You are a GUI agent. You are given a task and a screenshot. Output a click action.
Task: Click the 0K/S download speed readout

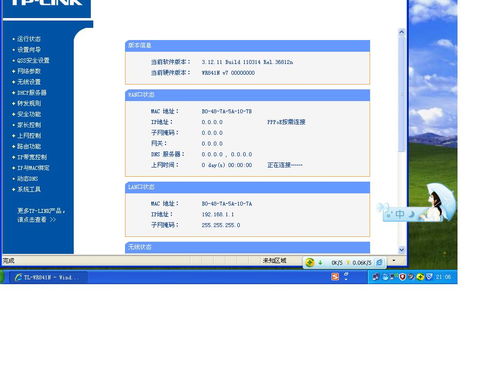coord(337,263)
